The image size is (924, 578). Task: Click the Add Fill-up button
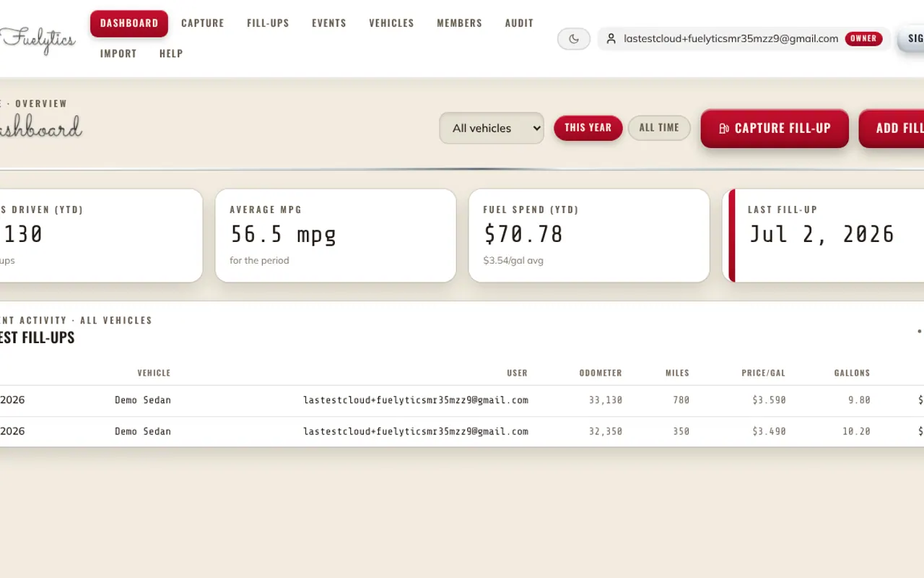(892, 129)
